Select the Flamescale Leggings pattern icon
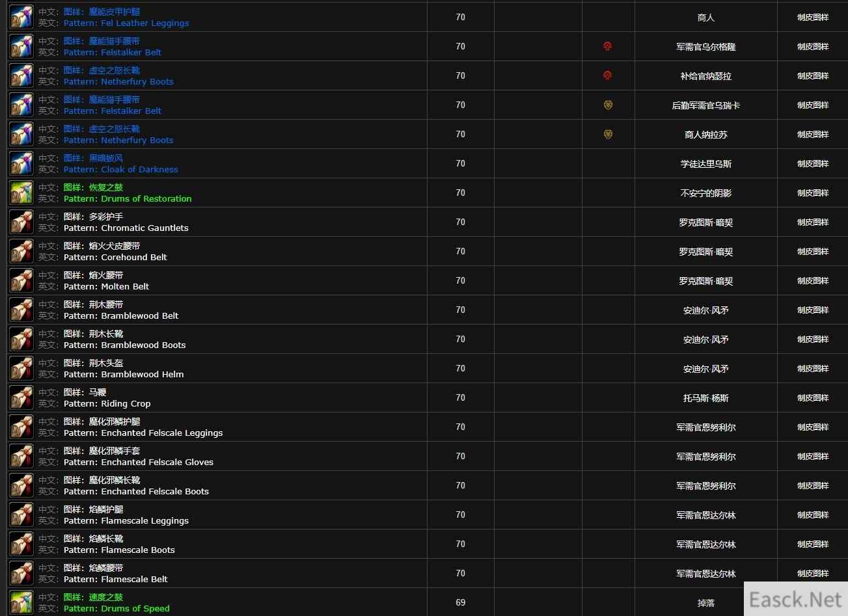The image size is (848, 616). click(21, 515)
